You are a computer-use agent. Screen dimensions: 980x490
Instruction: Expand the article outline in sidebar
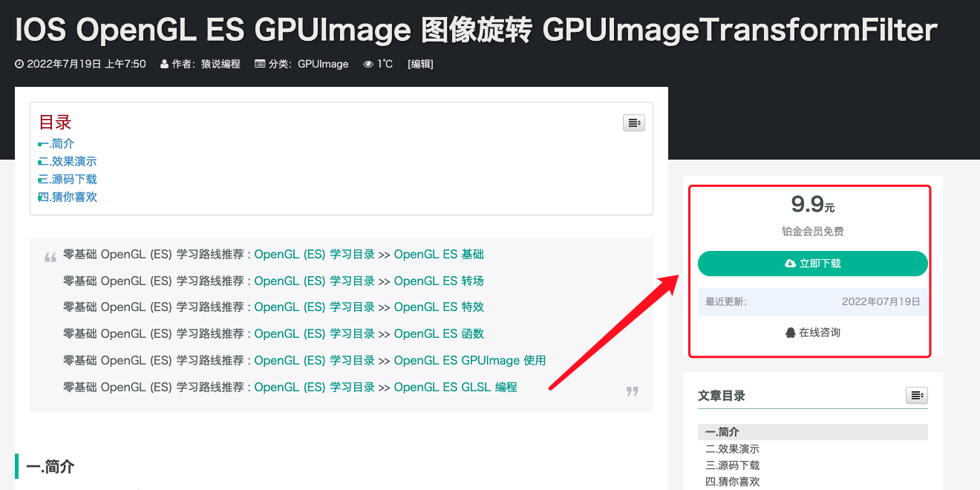pos(917,395)
